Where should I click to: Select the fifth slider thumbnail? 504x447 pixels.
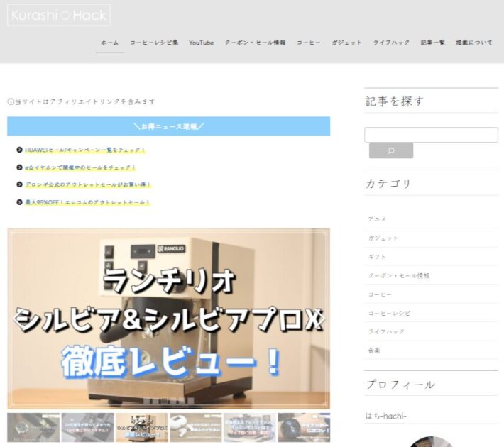click(x=250, y=427)
